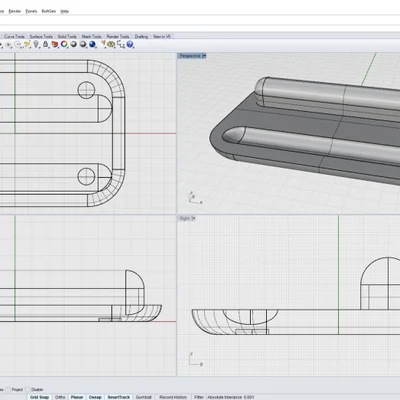This screenshot has width=400, height=400.
Task: Click the red layers icon
Action: (x=55, y=44)
